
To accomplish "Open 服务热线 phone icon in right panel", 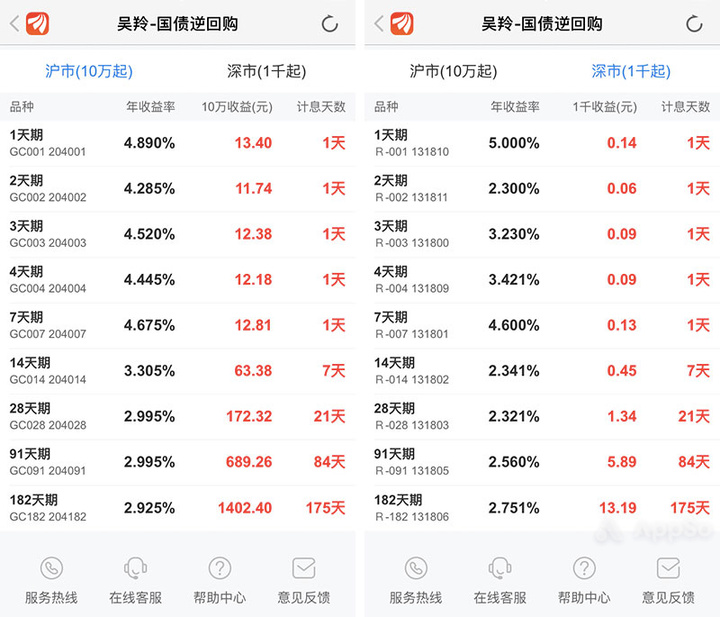I will [x=416, y=568].
